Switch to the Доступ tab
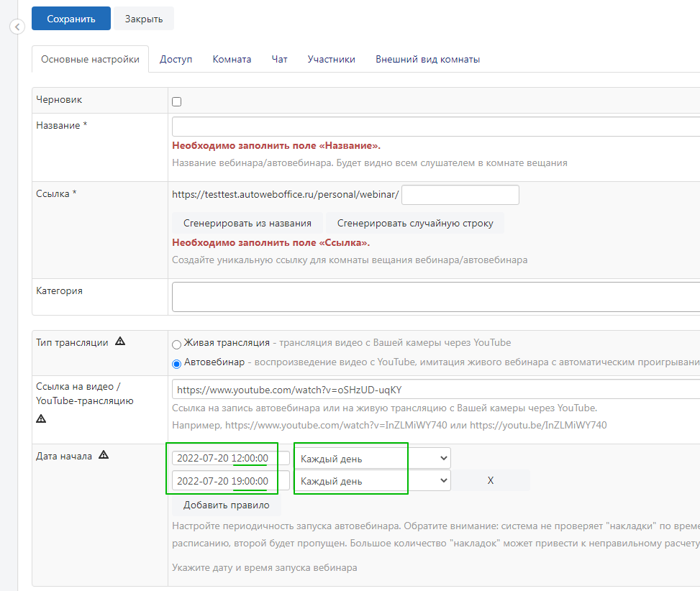This screenshot has width=700, height=591. point(176,60)
